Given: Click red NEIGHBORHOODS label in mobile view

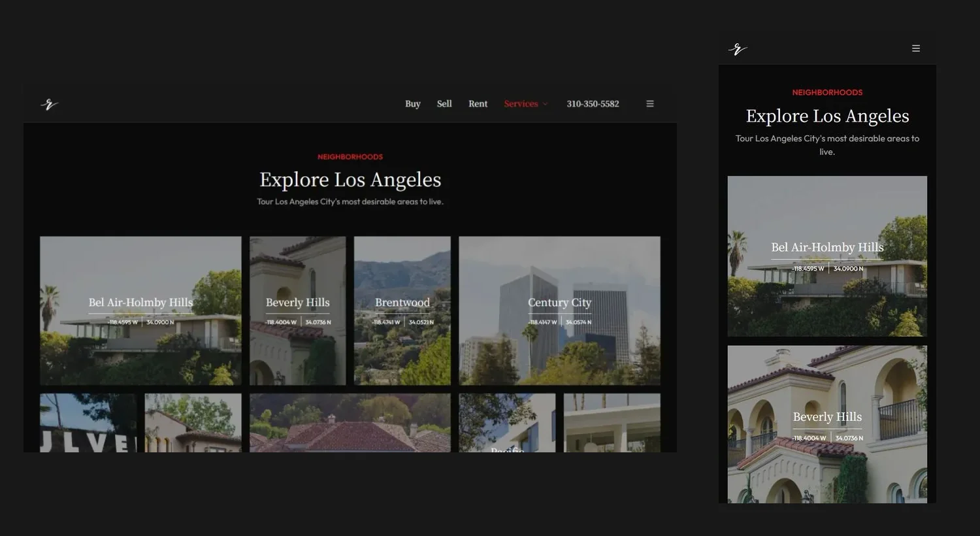Looking at the screenshot, I should (827, 93).
